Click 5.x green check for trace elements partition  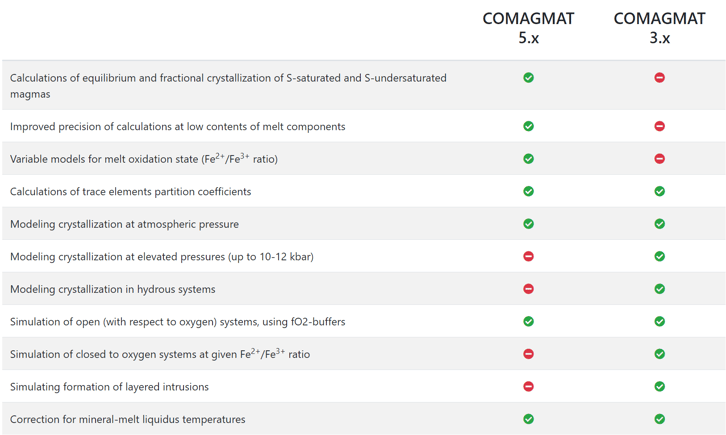tap(528, 191)
